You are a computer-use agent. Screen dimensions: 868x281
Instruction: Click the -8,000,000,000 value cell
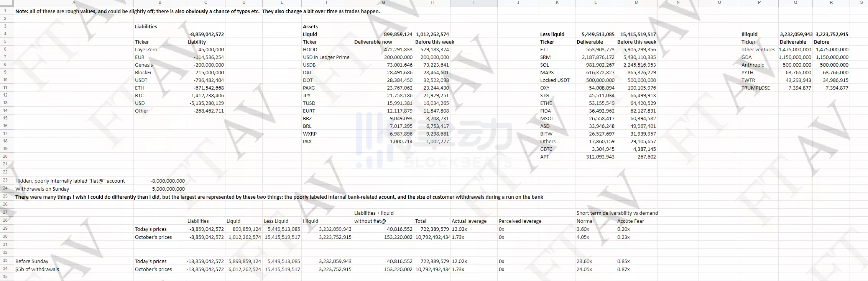(168, 181)
